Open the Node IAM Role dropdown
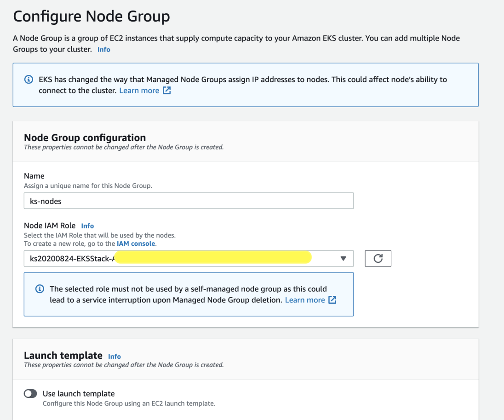 click(189, 258)
